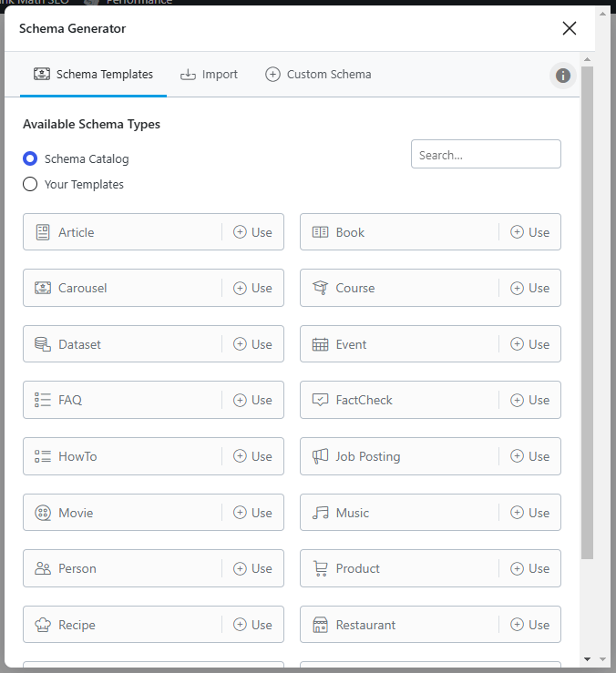Click the Course graduation cap icon

click(320, 288)
